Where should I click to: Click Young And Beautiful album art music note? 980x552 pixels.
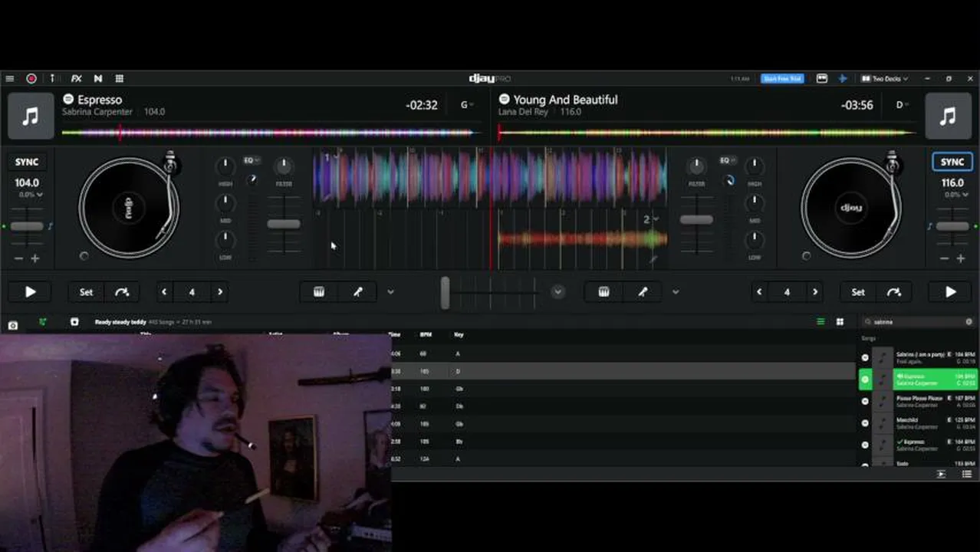pos(948,116)
